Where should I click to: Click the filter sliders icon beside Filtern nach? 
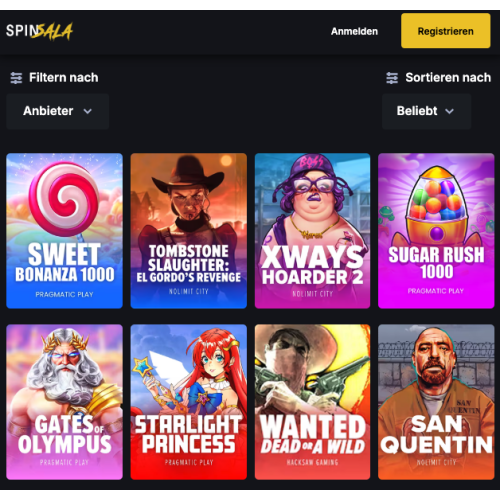click(x=16, y=78)
